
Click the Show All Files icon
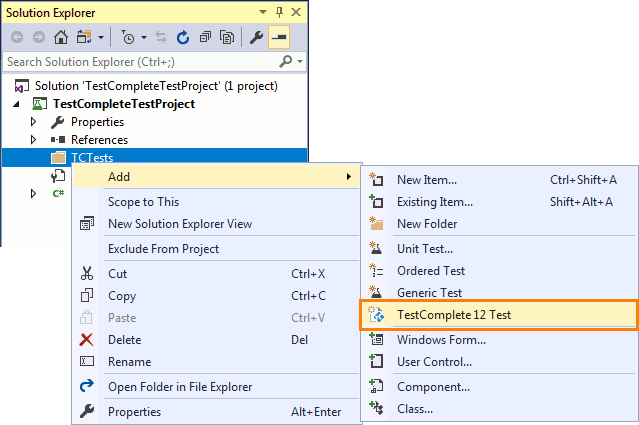tap(227, 38)
